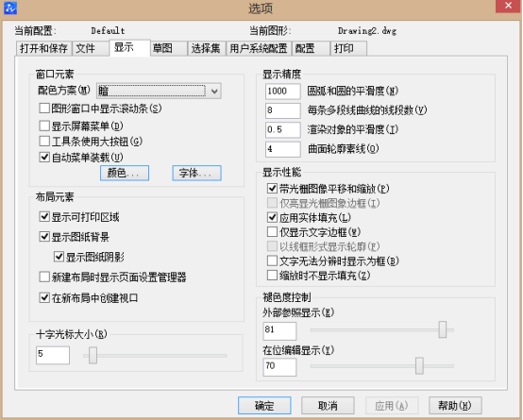The height and width of the screenshot is (420, 523).
Task: Click the 圆弧和圆的平滑度 input field
Action: (283, 91)
